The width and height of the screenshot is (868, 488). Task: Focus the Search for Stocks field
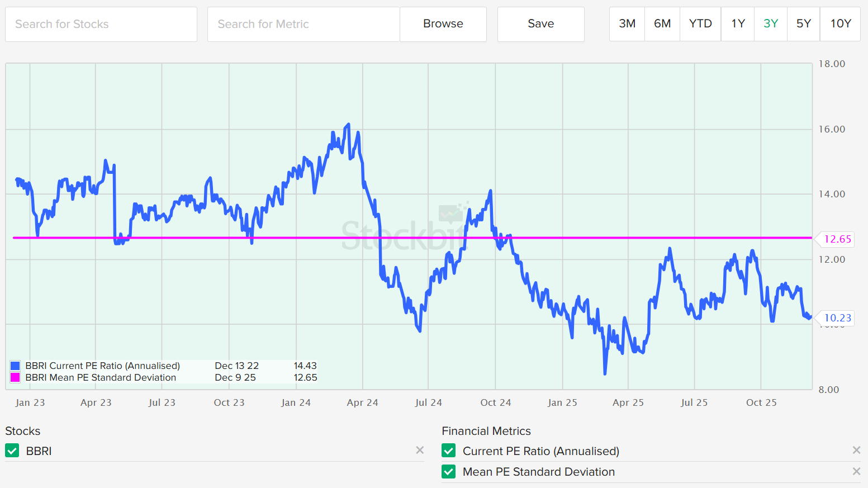point(101,24)
